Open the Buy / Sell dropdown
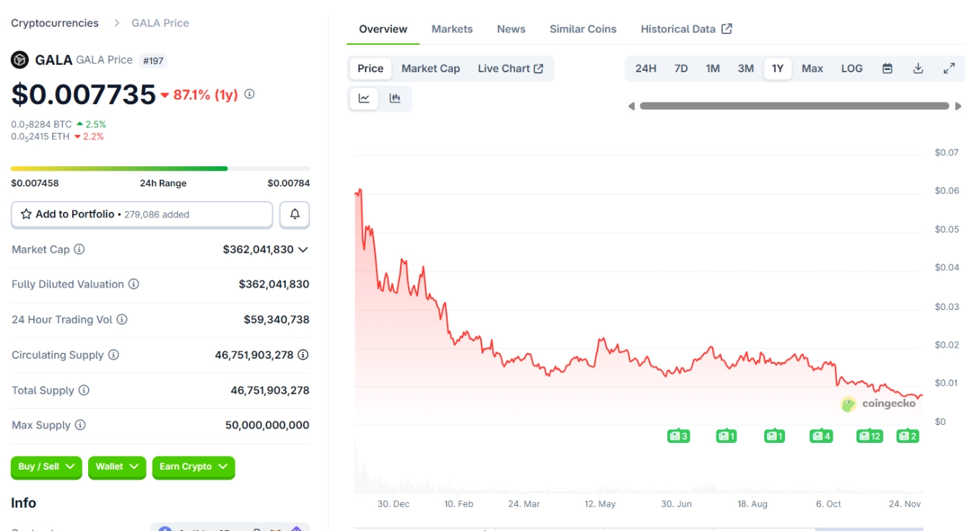The image size is (980, 531). click(46, 467)
